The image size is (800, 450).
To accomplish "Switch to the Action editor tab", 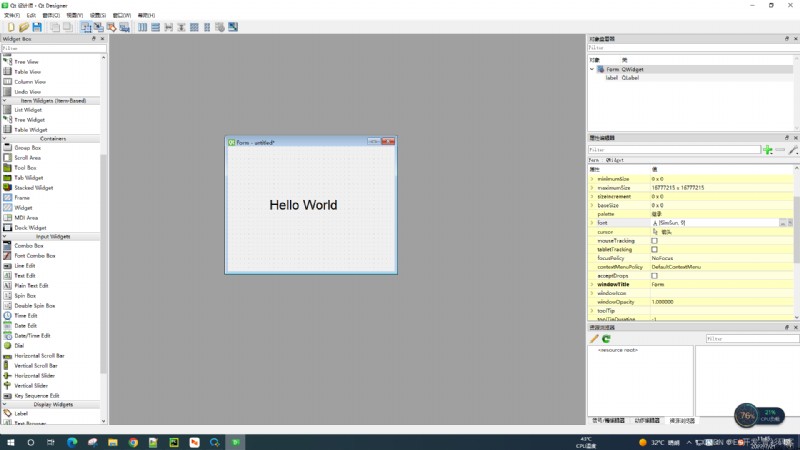I will tap(647, 420).
